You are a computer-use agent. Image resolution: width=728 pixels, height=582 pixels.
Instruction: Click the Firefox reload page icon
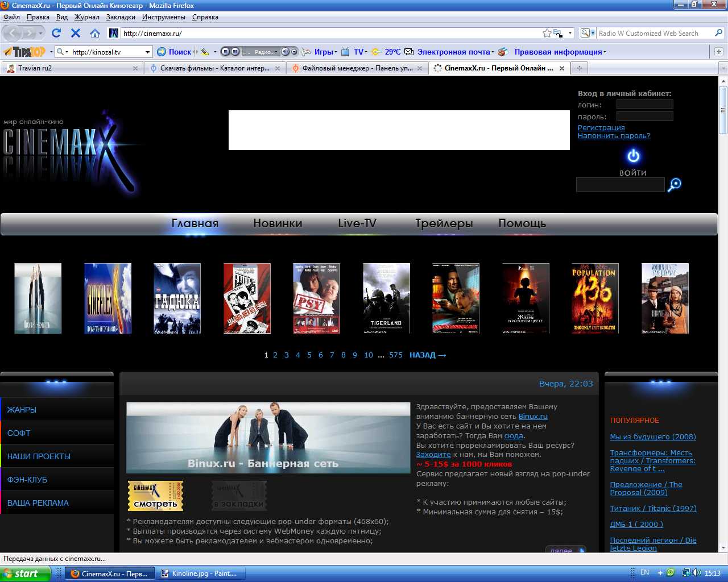56,33
